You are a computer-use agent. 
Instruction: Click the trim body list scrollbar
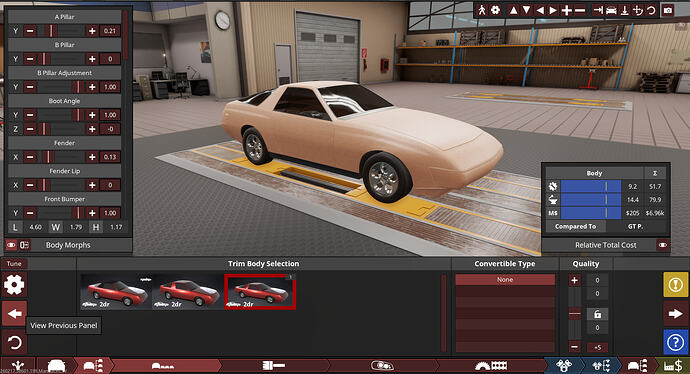tap(444, 313)
